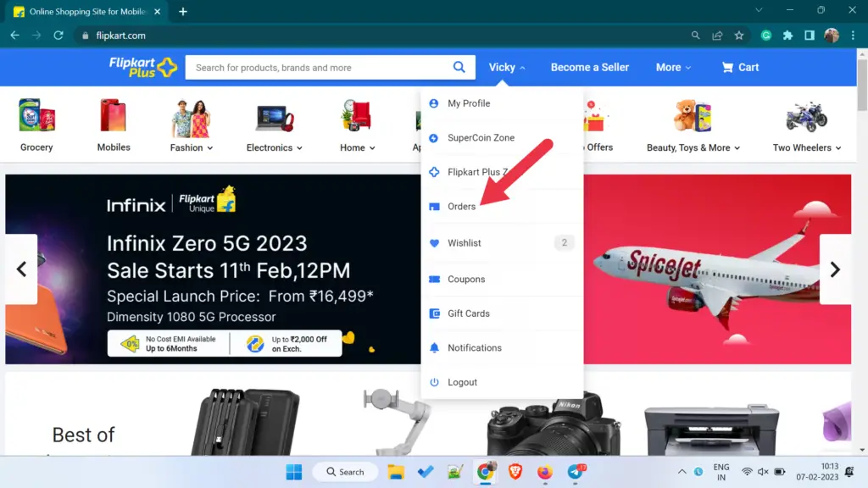Click the Home category image
This screenshot has width=868, height=488.
357,115
